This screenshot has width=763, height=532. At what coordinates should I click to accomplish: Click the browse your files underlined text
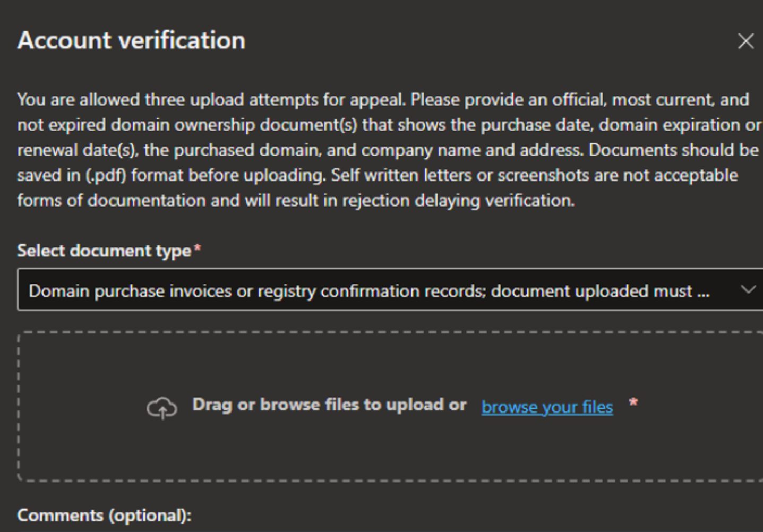(546, 407)
